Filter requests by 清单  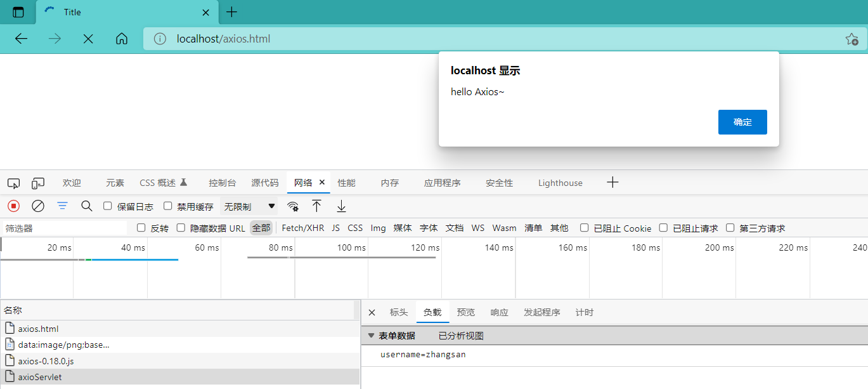click(x=533, y=228)
